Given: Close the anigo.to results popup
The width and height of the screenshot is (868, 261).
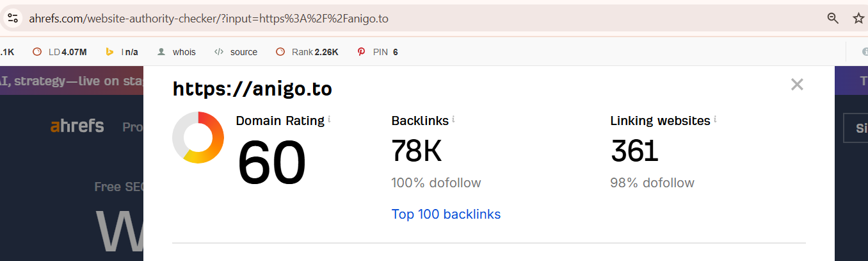Looking at the screenshot, I should coord(797,84).
